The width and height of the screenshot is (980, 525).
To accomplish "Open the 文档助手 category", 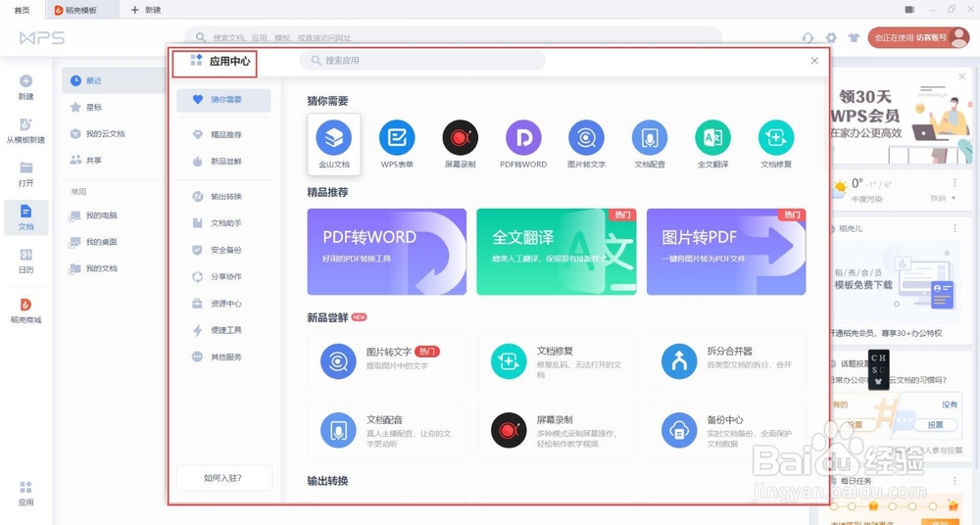I will (223, 223).
